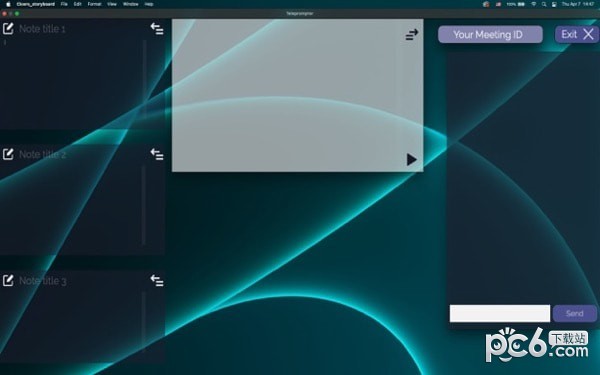Open the Window menu in menu bar

(x=130, y=4)
